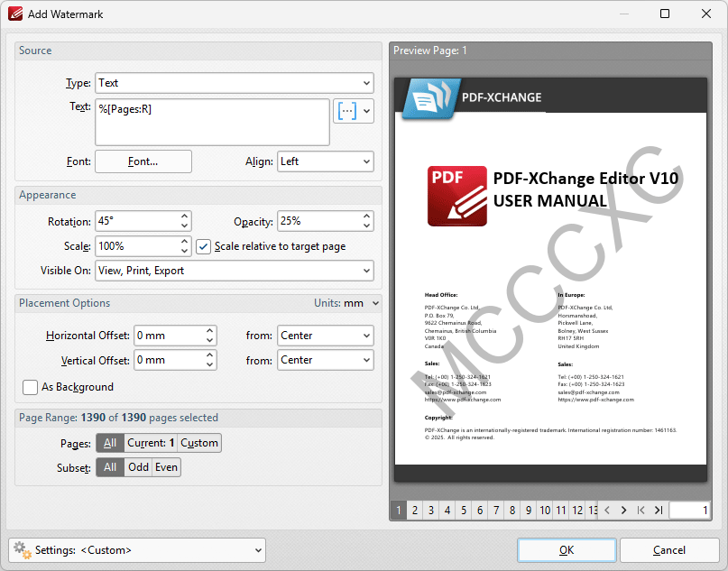Select the Odd subset option
Image resolution: width=728 pixels, height=571 pixels.
tap(138, 467)
